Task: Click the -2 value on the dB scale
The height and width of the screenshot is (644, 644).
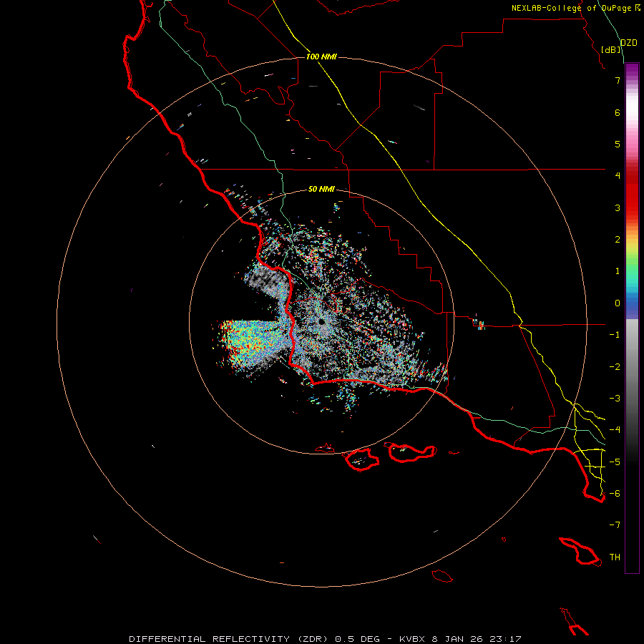Action: coord(615,367)
